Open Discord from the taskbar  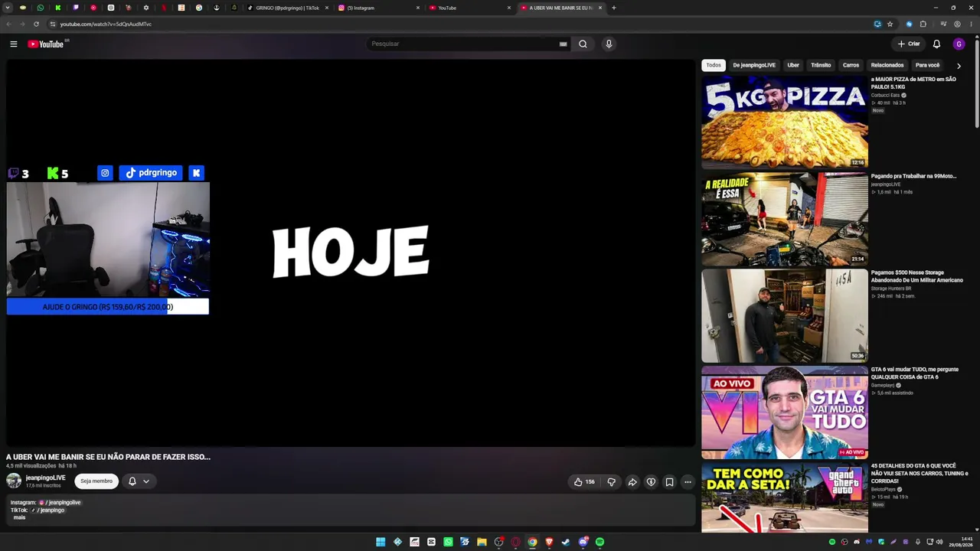tap(583, 542)
